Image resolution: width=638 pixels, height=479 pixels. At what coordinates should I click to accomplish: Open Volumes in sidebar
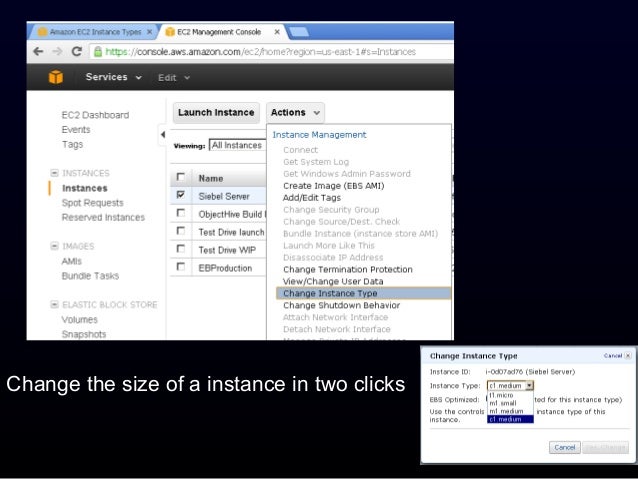(x=79, y=319)
